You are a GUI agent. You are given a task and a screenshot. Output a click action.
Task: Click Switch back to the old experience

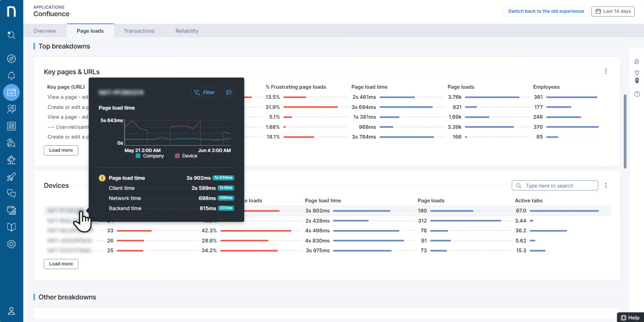pyautogui.click(x=546, y=11)
